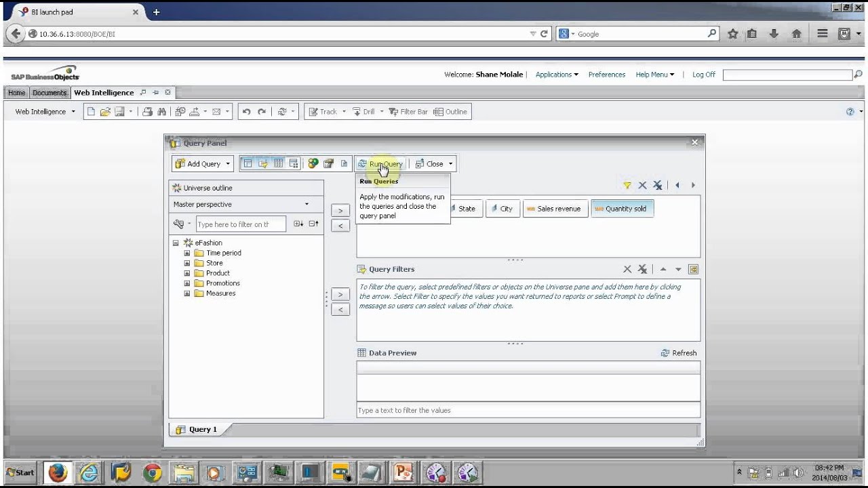Click Remove icon above Result Objects
This screenshot has height=488, width=868.
[x=642, y=185]
